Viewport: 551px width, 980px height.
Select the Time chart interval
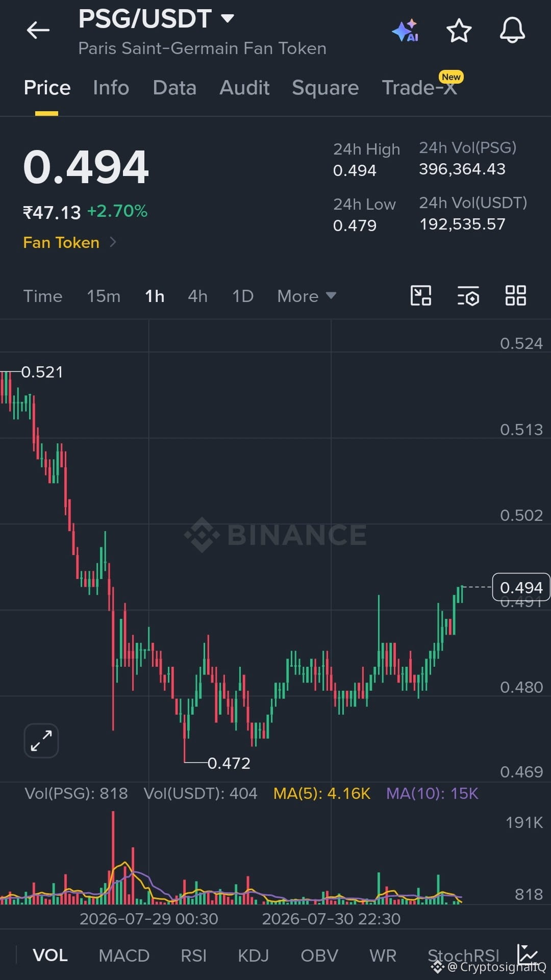click(x=43, y=296)
